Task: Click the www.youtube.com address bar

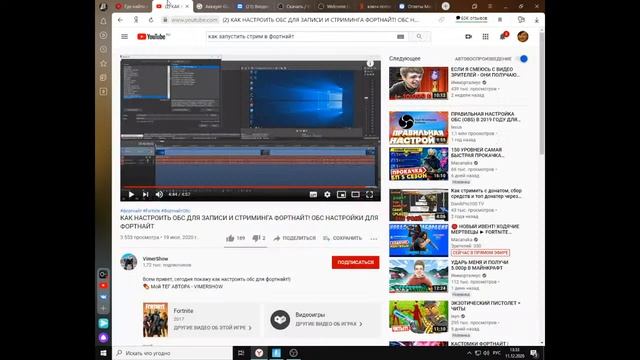Action: [194, 20]
